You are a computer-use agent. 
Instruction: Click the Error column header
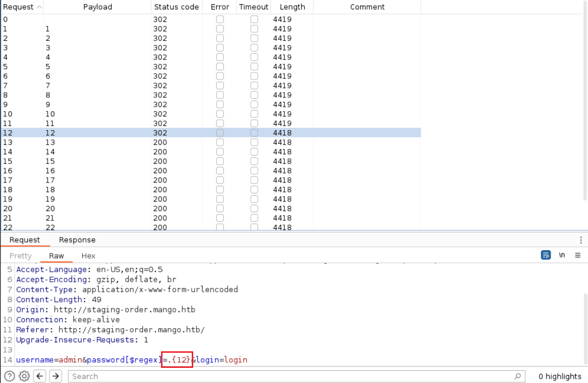220,7
